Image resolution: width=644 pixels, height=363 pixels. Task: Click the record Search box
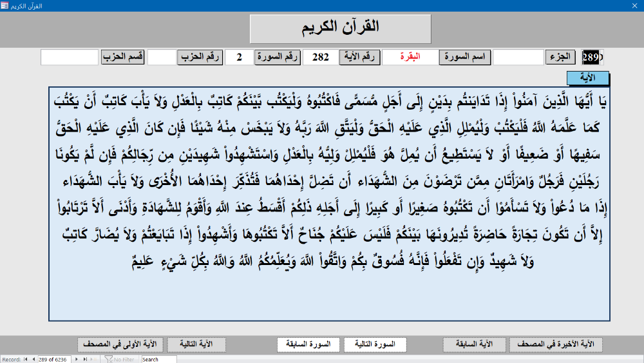(159, 359)
